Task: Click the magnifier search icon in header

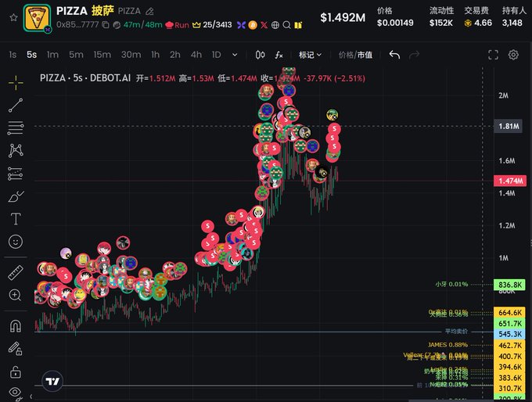Action: tap(286, 25)
